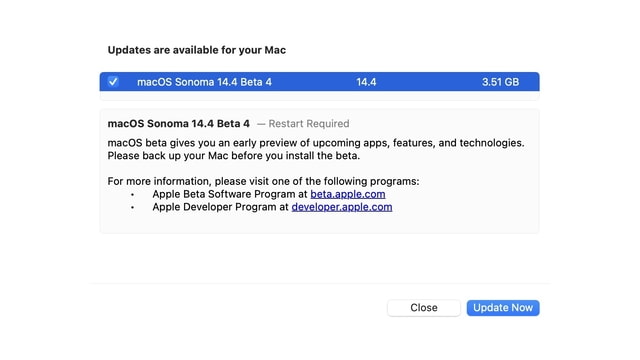Open the developer.apple.com link
Viewport: 640px width, 360px height.
pos(342,207)
